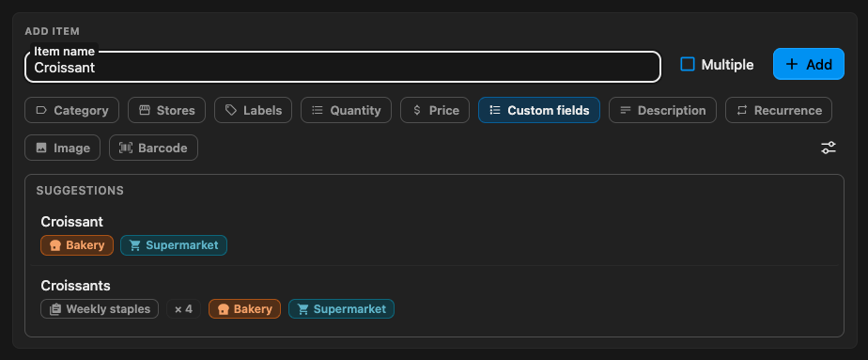Viewport: 868px width, 360px height.
Task: Open the Description field chip
Action: click(662, 110)
